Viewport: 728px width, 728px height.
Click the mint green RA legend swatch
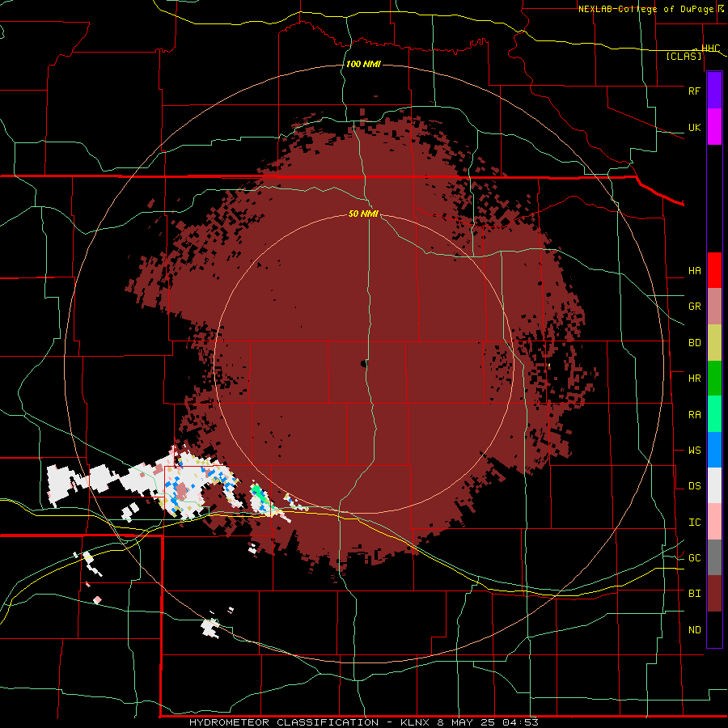point(714,414)
